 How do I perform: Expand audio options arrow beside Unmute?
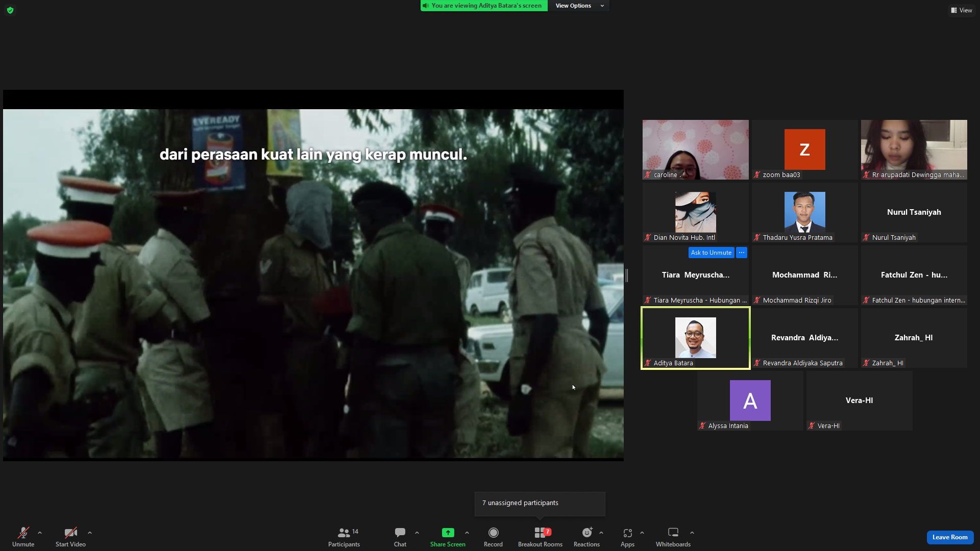coord(40,533)
